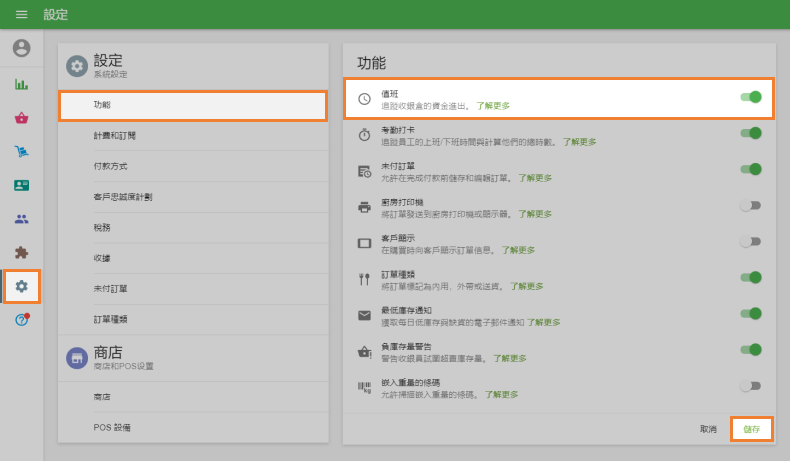Viewport: 790px width, 461px height.
Task: Open the help question mark icon
Action: click(x=22, y=319)
